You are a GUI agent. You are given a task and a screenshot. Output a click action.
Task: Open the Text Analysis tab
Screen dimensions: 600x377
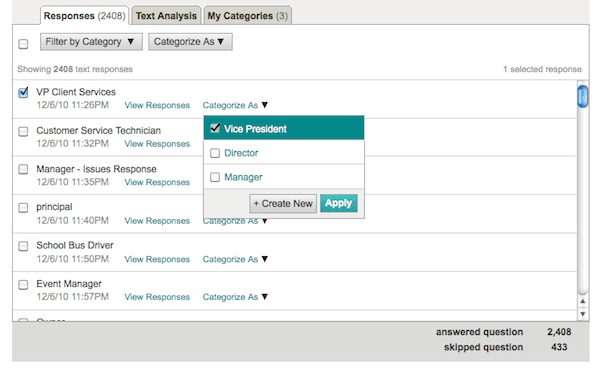[x=166, y=16]
